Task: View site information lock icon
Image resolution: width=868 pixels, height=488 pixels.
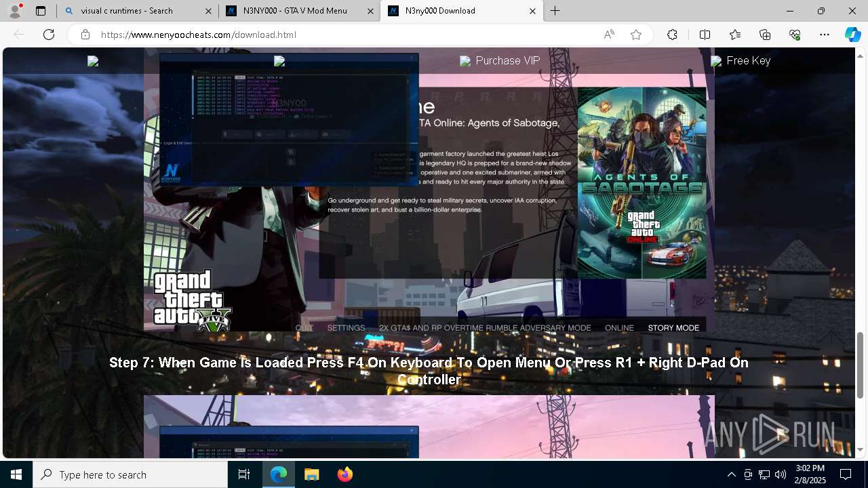Action: click(85, 35)
